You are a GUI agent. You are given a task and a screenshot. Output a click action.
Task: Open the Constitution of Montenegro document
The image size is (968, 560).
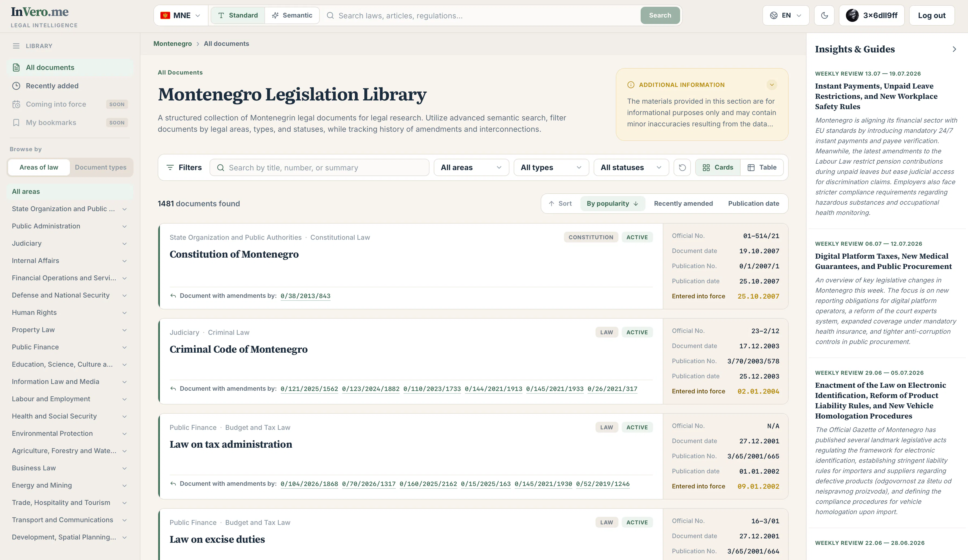coord(234,254)
